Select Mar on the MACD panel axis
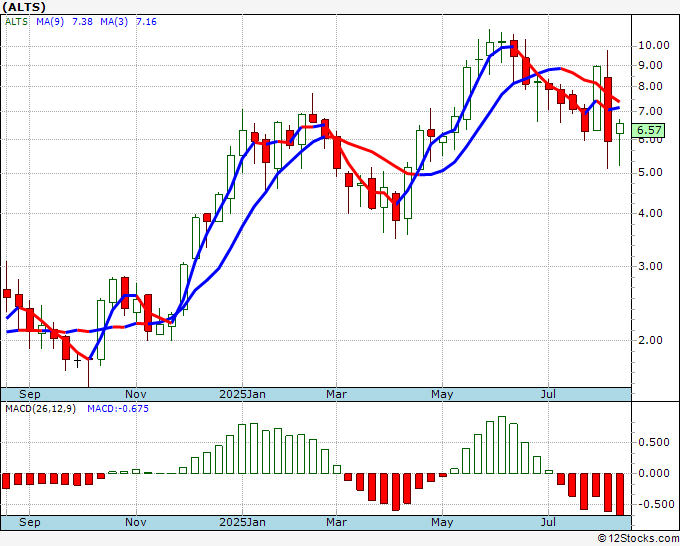The image size is (680, 546). pyautogui.click(x=337, y=522)
